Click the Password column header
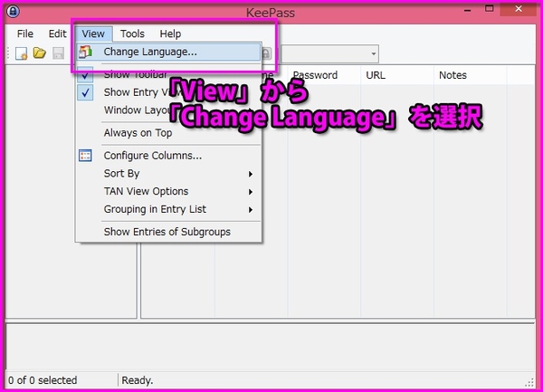This screenshot has width=543, height=392. tap(324, 75)
